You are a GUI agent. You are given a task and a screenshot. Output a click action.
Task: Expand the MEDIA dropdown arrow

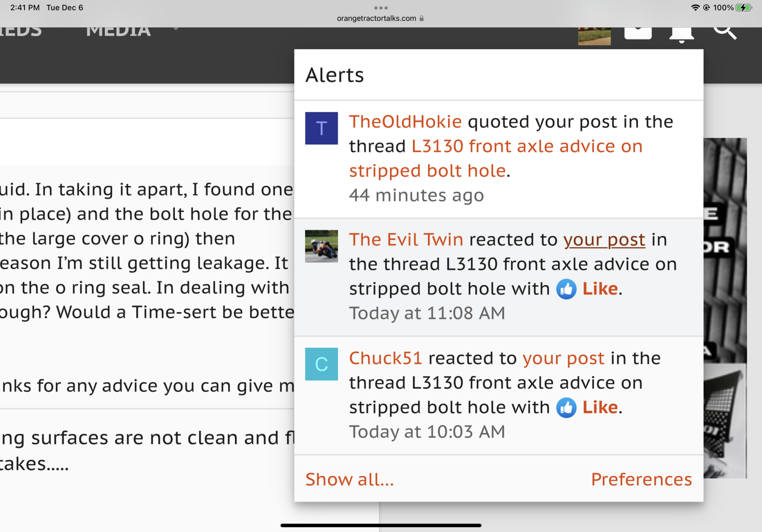pos(176,29)
